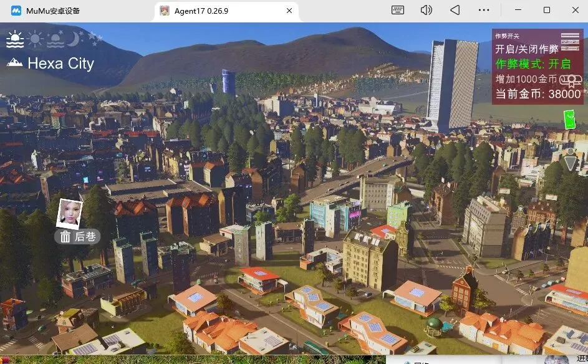Close the Agent17 0.26.9 tab

click(x=289, y=11)
